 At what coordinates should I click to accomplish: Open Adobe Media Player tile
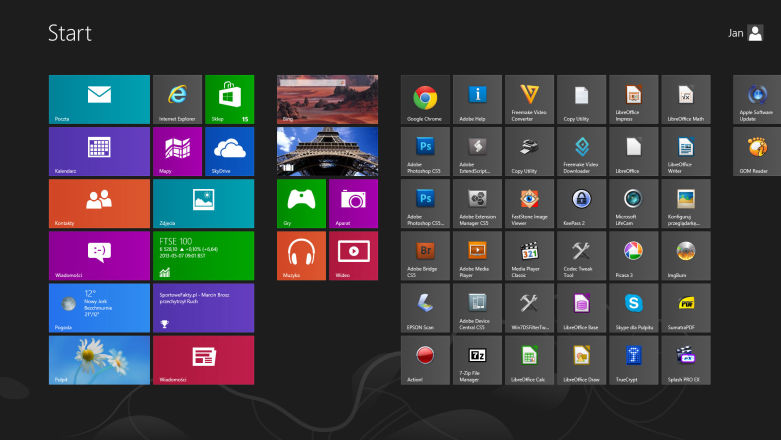click(477, 256)
